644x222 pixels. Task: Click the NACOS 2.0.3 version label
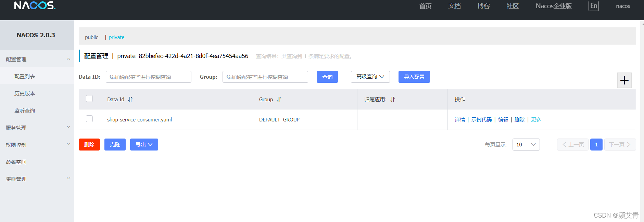[x=36, y=35]
